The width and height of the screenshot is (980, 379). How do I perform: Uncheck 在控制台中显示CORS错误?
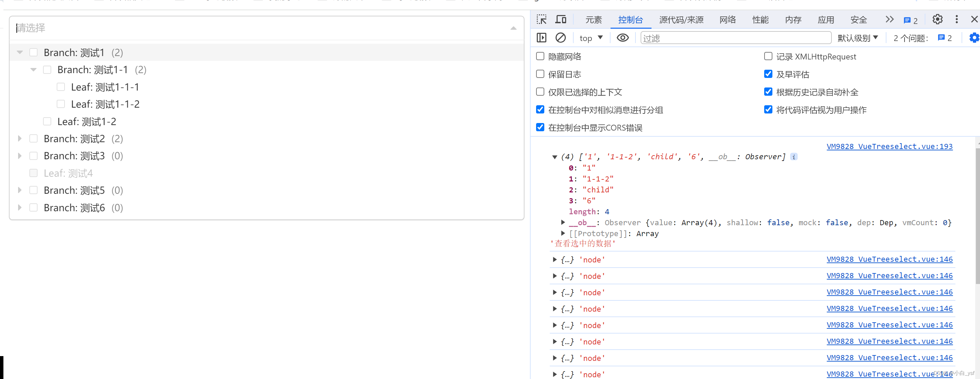[540, 127]
